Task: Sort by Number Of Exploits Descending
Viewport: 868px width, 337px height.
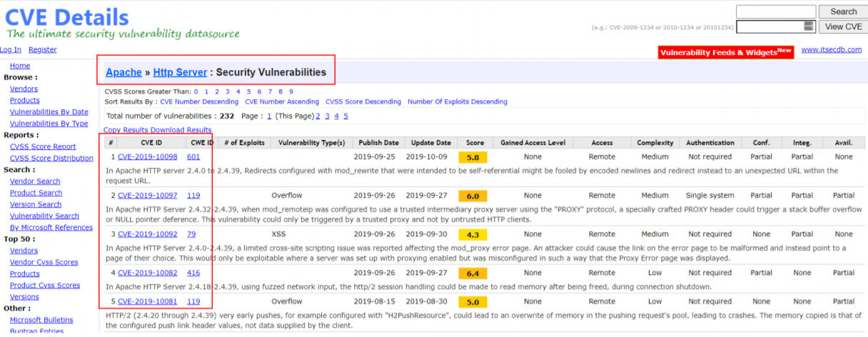Action: click(x=457, y=101)
